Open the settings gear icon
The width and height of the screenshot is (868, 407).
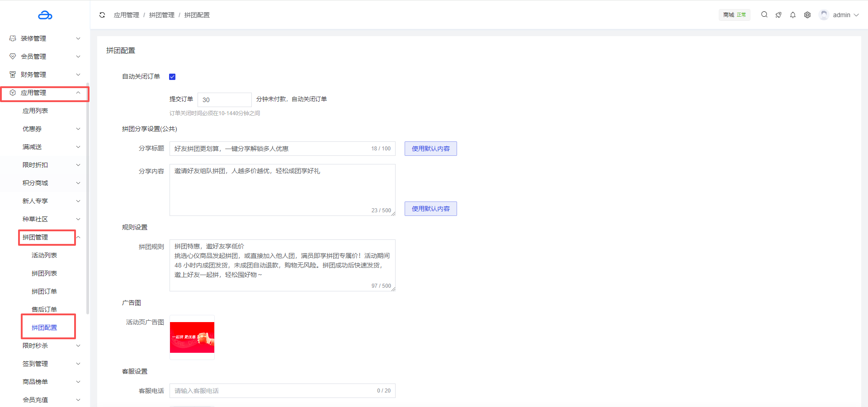pos(807,15)
